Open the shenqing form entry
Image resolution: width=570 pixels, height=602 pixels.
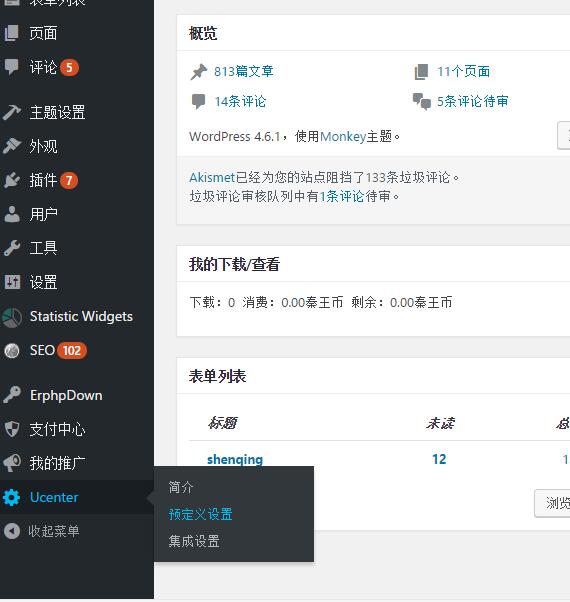click(235, 459)
